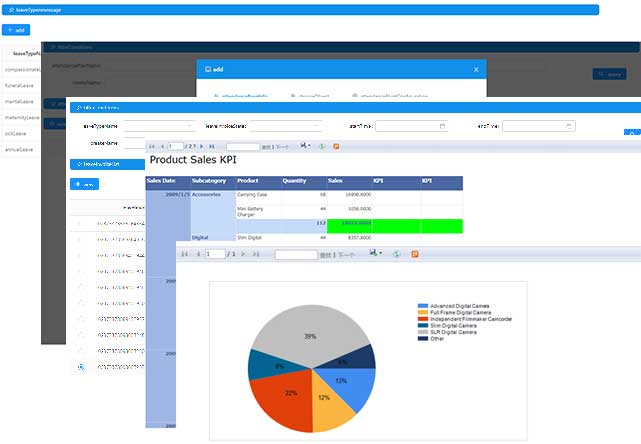The image size is (641, 444).
Task: Select the first row radio button in the list
Action: (x=80, y=224)
